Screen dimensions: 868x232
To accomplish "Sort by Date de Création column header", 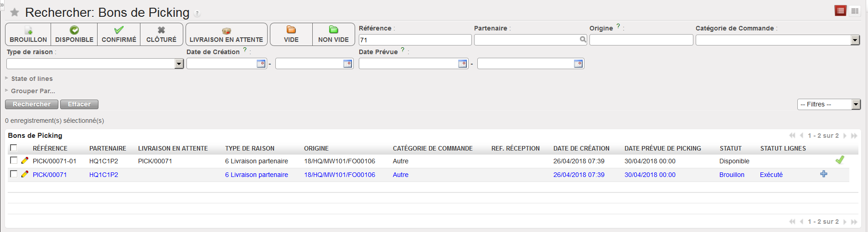I will 581,148.
